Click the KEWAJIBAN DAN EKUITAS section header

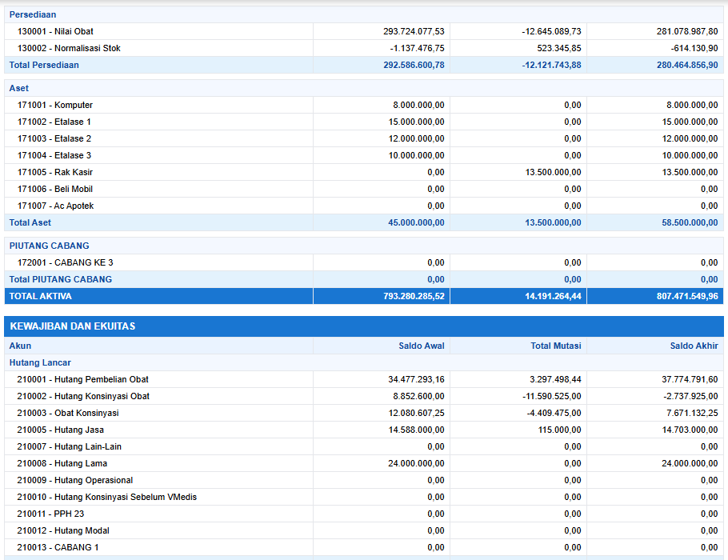(72, 326)
